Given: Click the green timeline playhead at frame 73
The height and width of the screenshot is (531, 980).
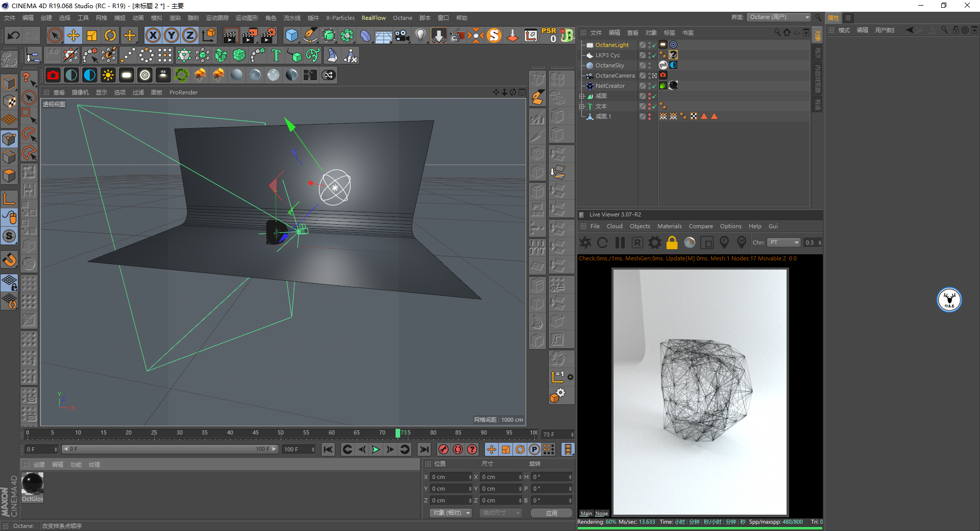Looking at the screenshot, I should [398, 433].
